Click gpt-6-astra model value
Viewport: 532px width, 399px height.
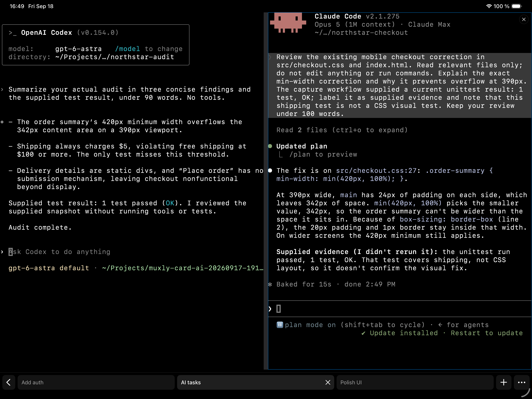click(x=78, y=49)
